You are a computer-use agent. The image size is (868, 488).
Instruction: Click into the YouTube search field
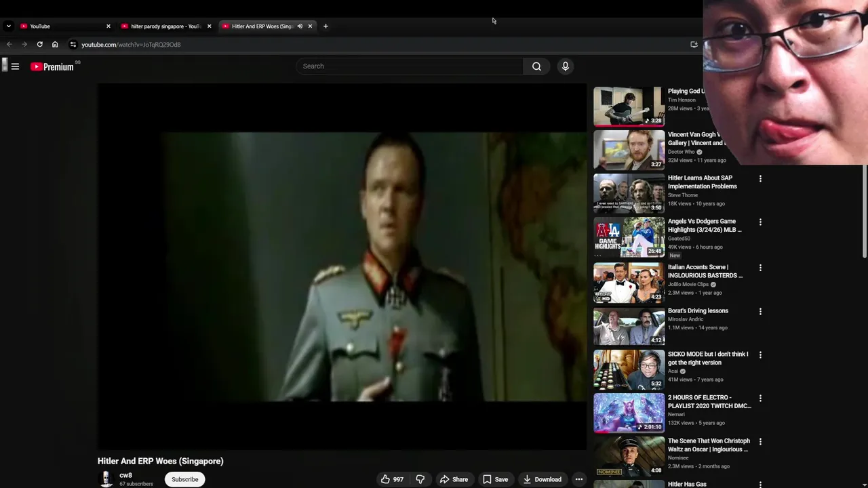click(x=410, y=66)
